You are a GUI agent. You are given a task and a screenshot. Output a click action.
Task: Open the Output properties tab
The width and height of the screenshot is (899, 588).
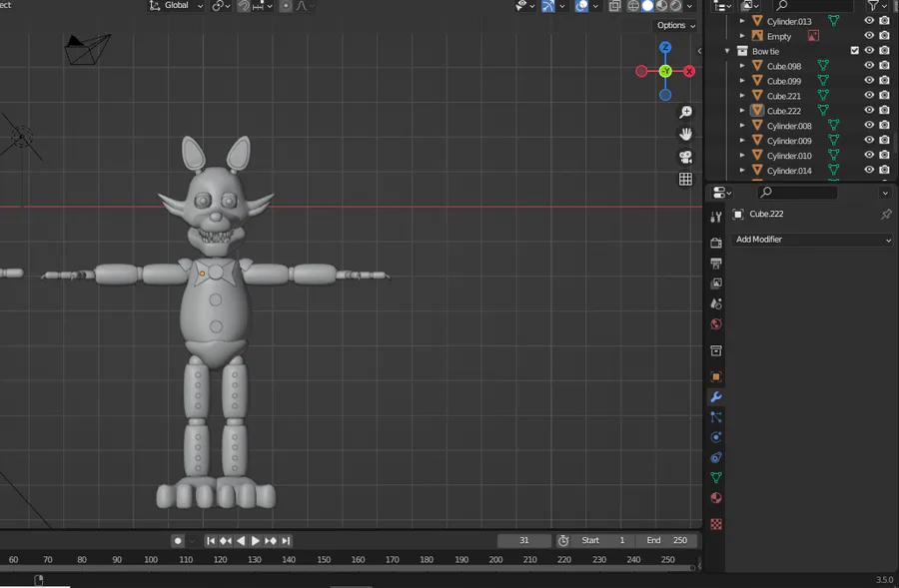(x=715, y=264)
